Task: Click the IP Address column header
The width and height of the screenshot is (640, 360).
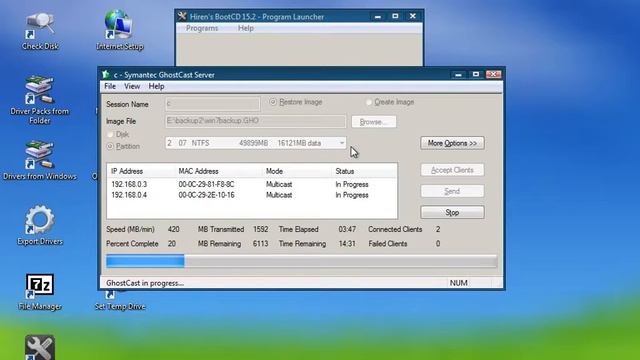Action: [x=141, y=171]
